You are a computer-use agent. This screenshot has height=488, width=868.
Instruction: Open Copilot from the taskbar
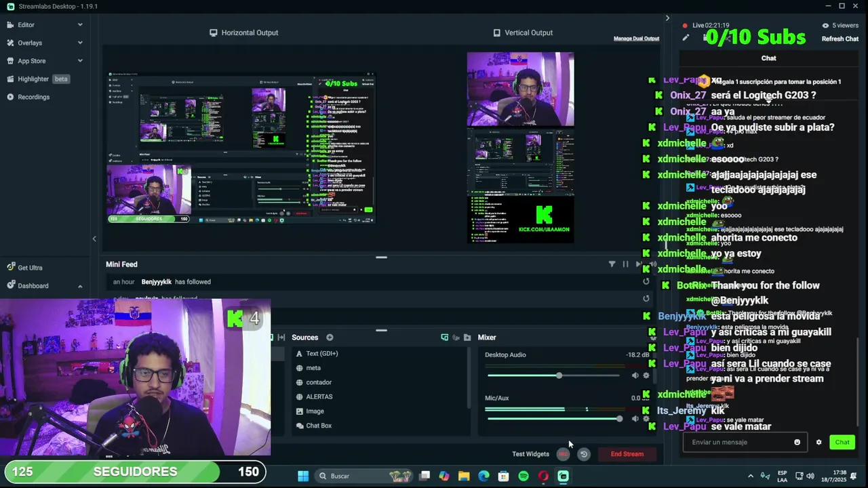coord(444,476)
